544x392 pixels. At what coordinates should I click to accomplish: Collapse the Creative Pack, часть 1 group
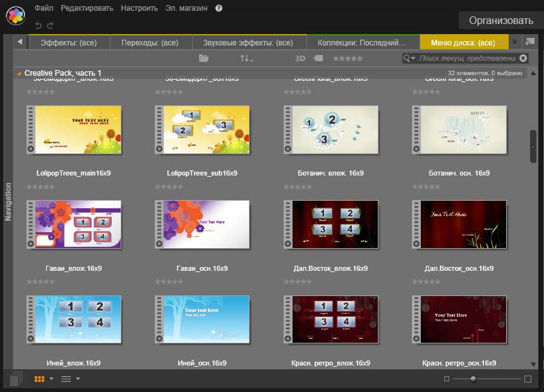click(19, 73)
